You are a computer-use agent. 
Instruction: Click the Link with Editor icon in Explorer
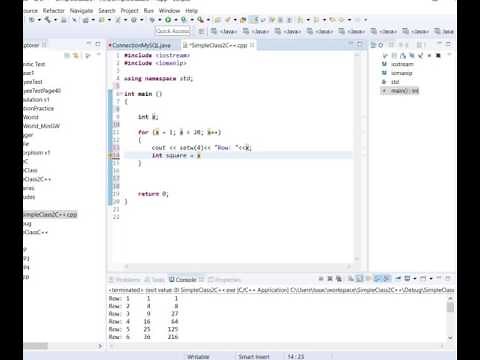pos(76,55)
